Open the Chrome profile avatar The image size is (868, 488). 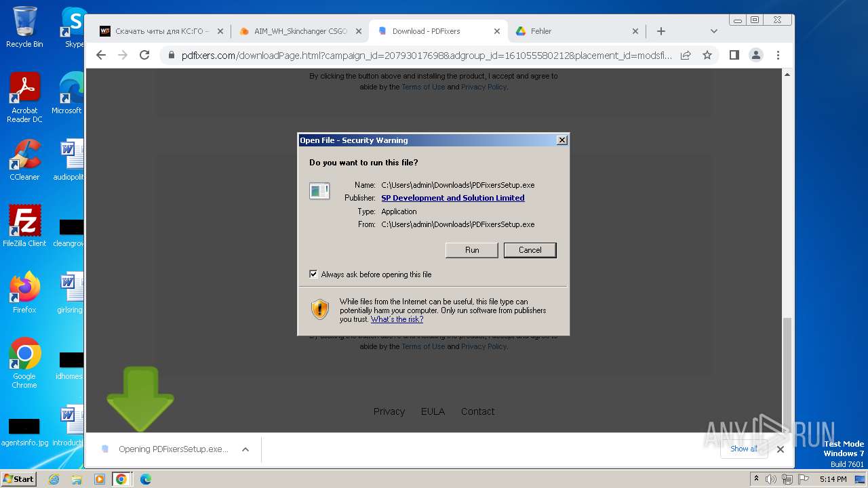756,56
